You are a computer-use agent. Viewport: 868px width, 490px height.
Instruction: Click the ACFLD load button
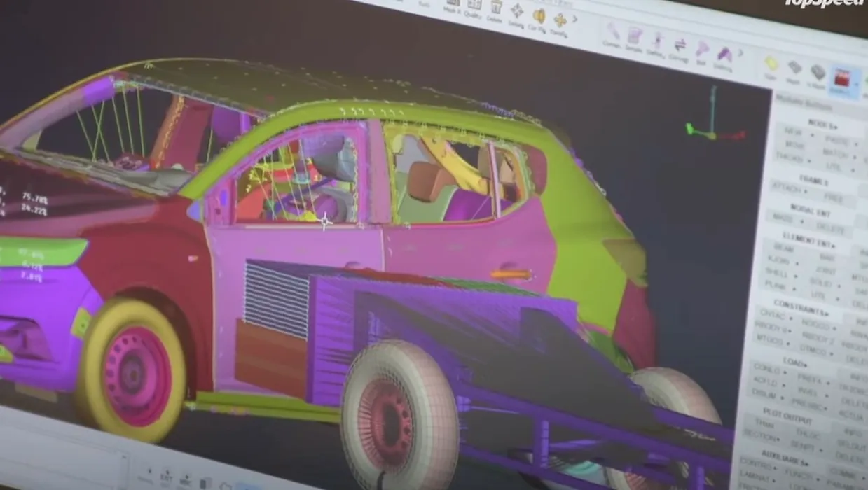pos(764,381)
